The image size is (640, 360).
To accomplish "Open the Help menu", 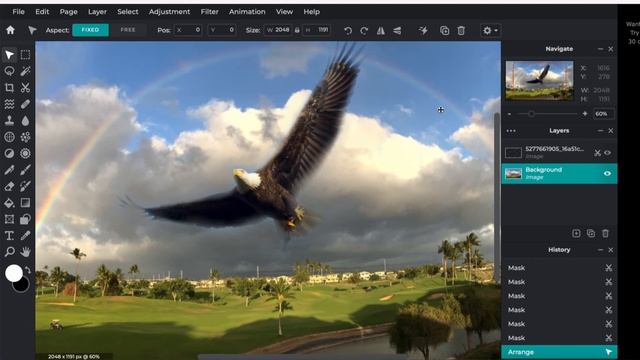I will pyautogui.click(x=311, y=12).
